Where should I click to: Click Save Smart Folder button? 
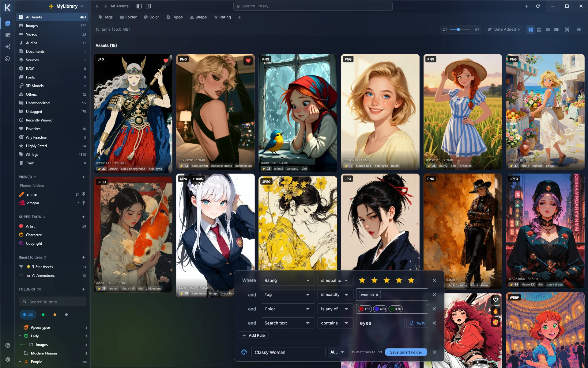click(x=406, y=352)
